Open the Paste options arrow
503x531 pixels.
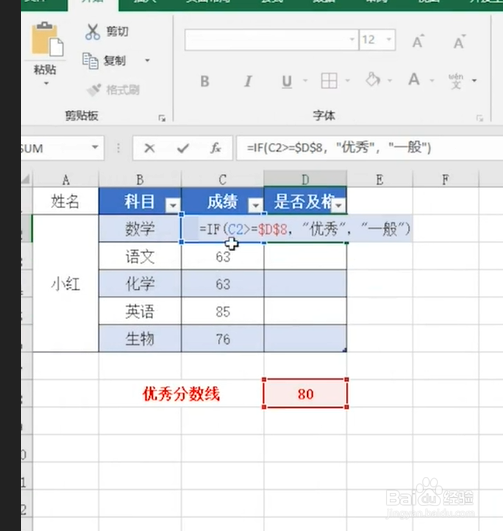46,83
